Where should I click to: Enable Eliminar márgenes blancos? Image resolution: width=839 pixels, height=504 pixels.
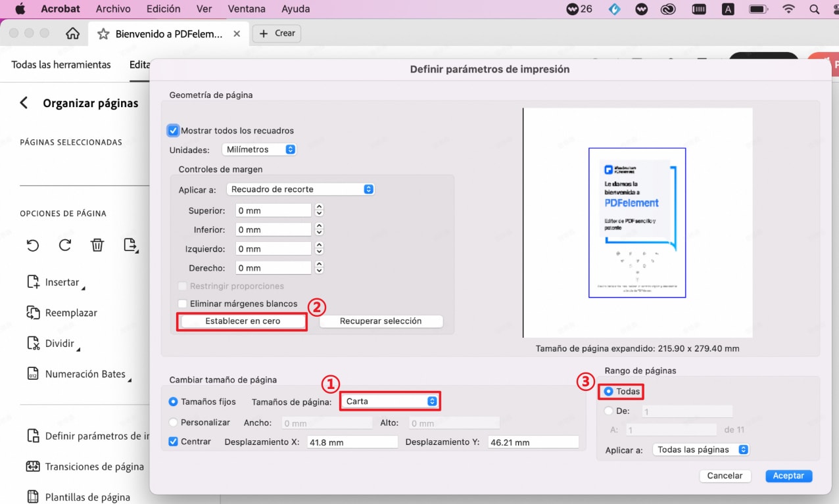point(182,303)
